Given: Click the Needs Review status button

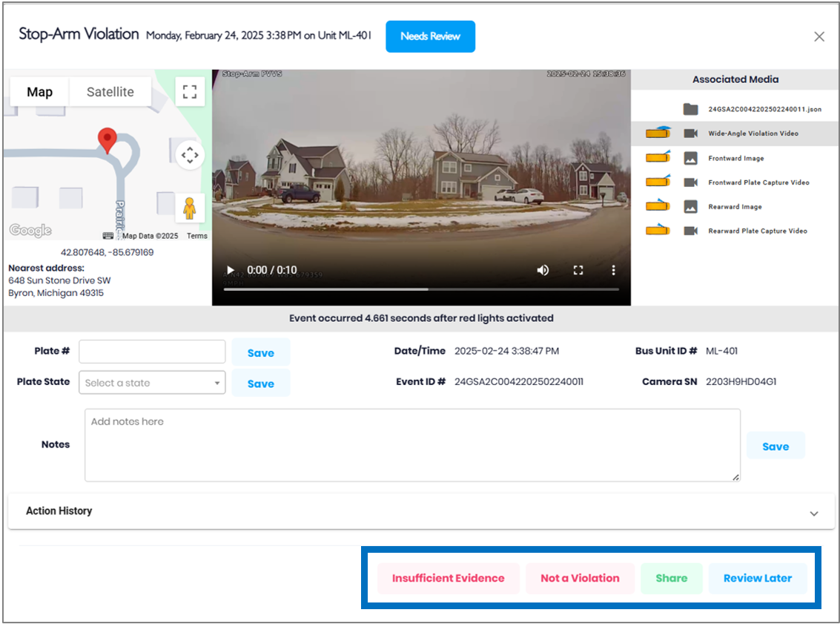Looking at the screenshot, I should point(430,36).
